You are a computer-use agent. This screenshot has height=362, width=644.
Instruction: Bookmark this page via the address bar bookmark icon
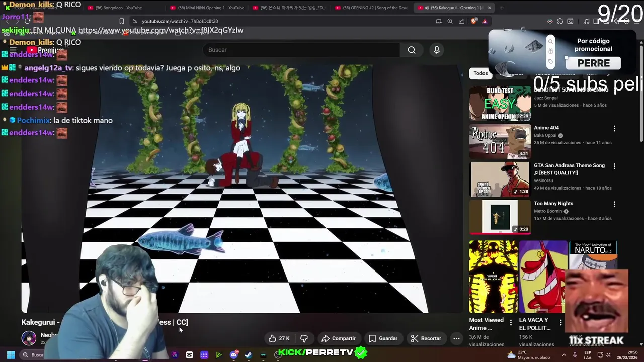tap(121, 21)
